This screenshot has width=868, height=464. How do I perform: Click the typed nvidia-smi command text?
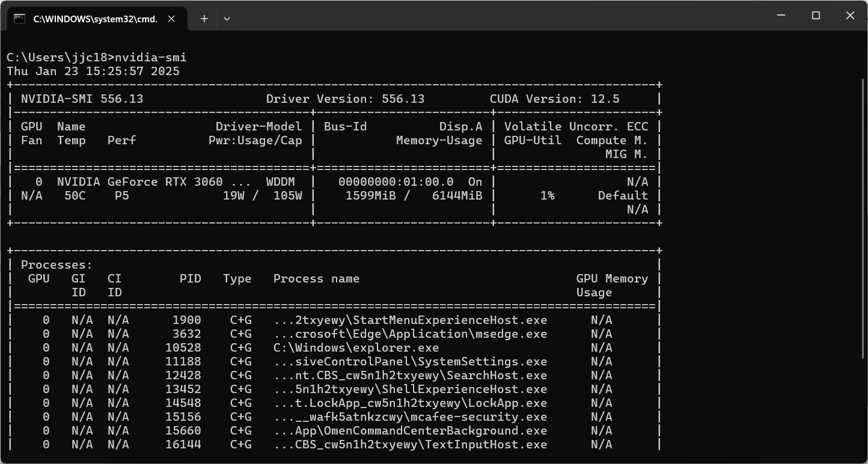point(150,58)
